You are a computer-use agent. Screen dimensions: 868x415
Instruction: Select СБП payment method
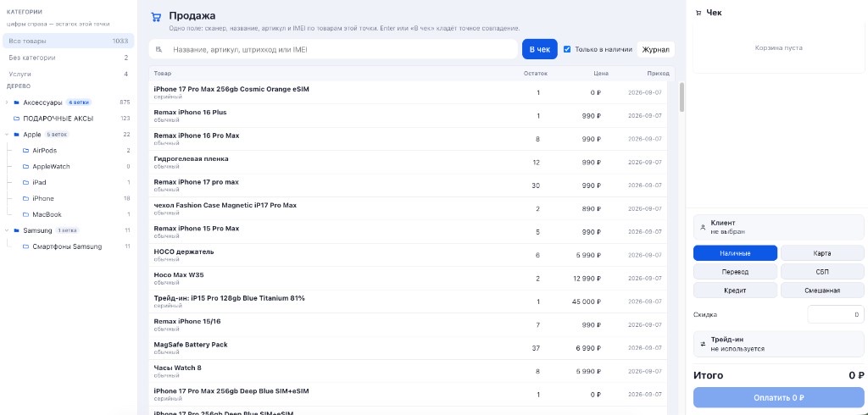pos(822,272)
